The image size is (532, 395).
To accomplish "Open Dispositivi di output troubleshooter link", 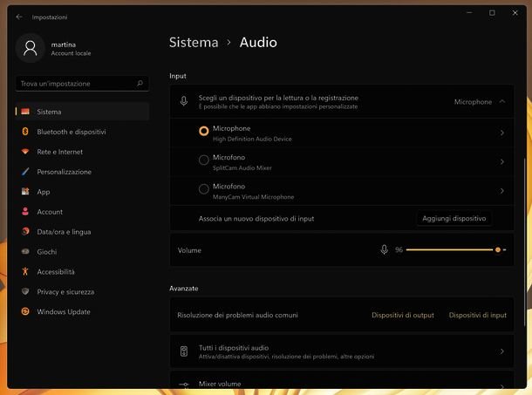I will pyautogui.click(x=403, y=315).
